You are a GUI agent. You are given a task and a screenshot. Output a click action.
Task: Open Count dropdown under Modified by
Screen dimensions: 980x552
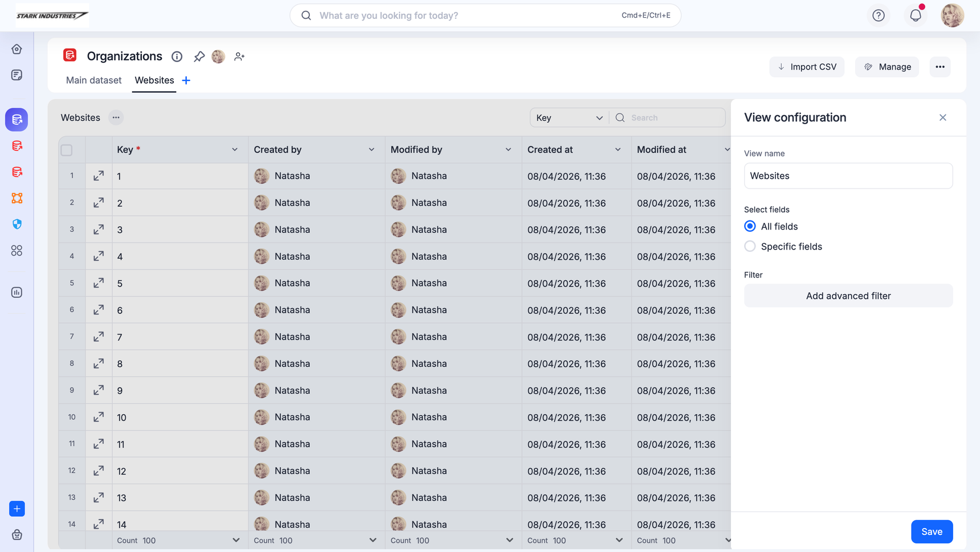click(x=509, y=540)
